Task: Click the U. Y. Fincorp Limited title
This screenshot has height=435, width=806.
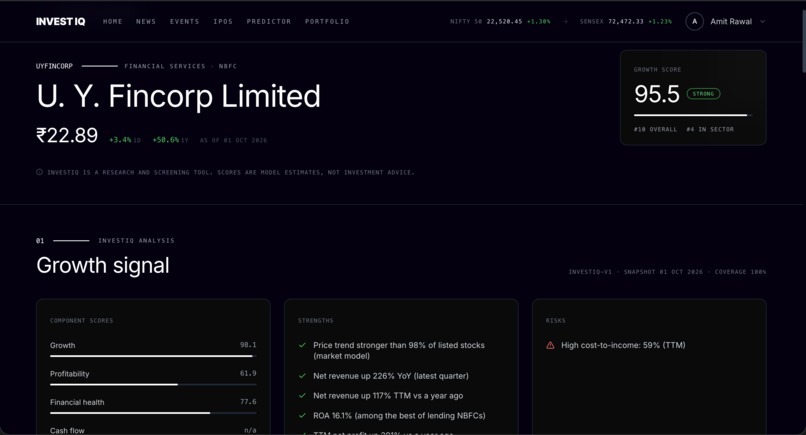Action: pyautogui.click(x=178, y=96)
